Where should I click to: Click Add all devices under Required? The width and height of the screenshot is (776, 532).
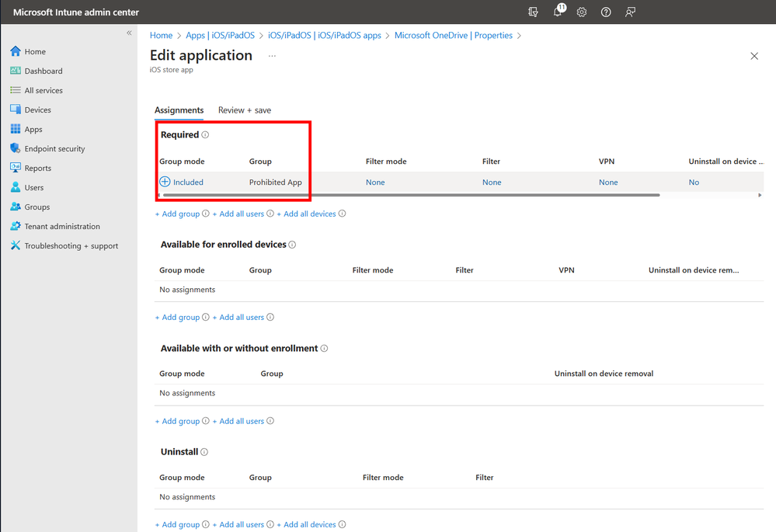tap(306, 214)
